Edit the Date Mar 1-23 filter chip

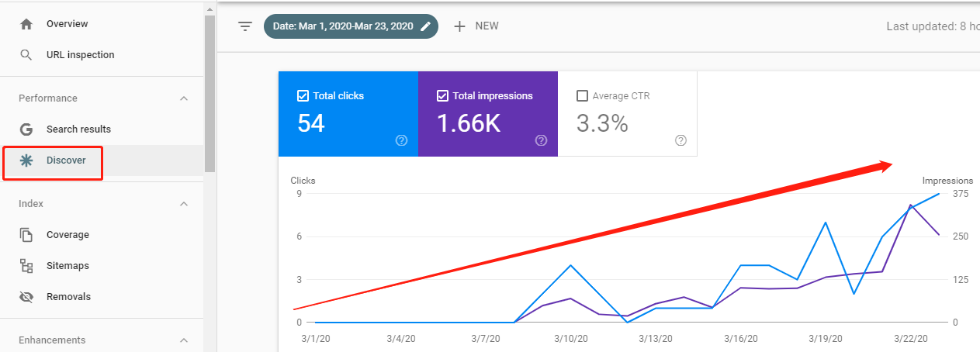coord(351,26)
